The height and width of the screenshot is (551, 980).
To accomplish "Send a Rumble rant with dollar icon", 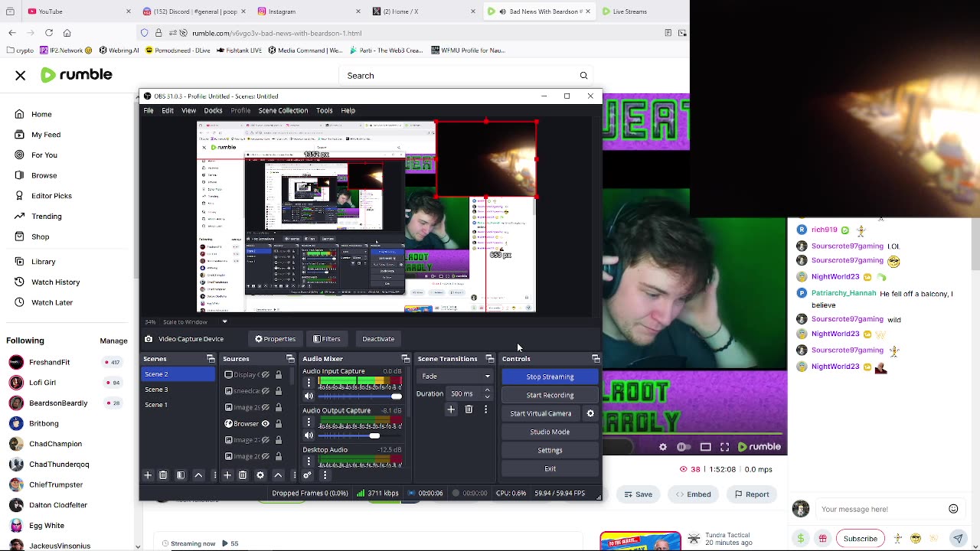I will (x=801, y=538).
